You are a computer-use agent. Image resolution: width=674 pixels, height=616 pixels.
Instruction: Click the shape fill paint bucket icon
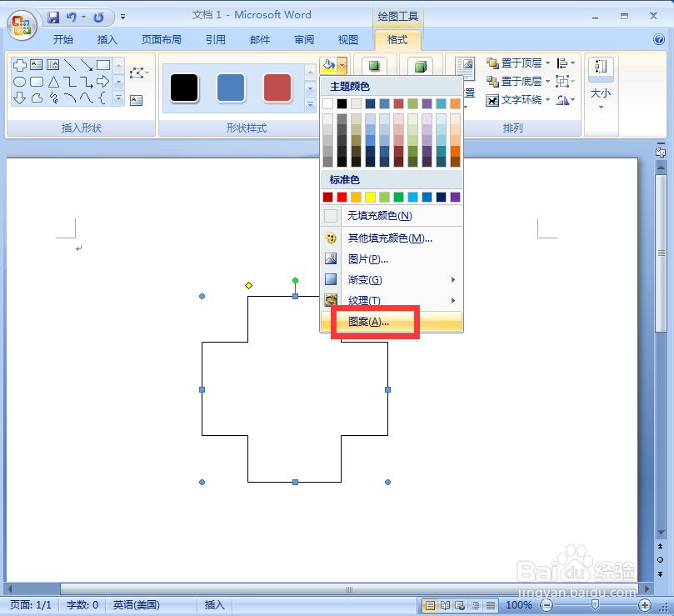(328, 66)
